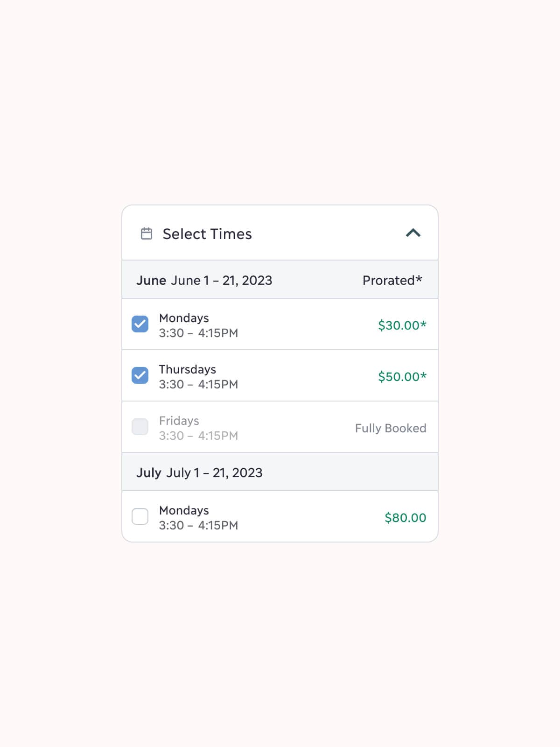
Task: Select the Thursdays row label
Action: click(x=187, y=369)
